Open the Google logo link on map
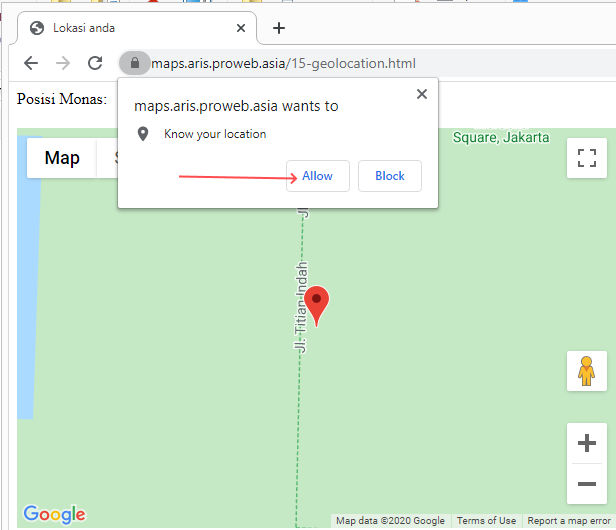This screenshot has height=530, width=616. (x=54, y=514)
